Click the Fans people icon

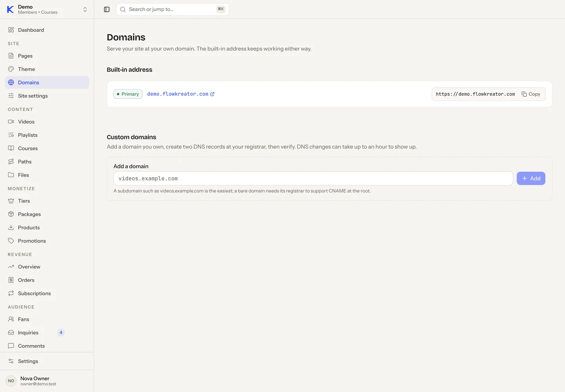[11, 319]
